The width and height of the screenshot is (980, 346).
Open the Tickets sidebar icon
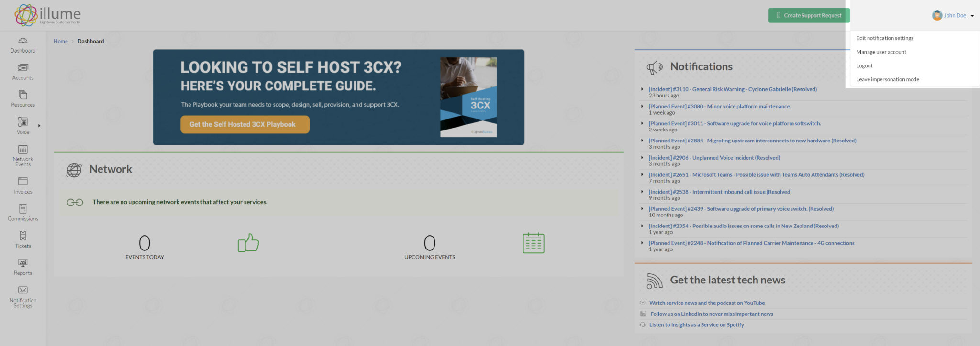click(x=22, y=236)
